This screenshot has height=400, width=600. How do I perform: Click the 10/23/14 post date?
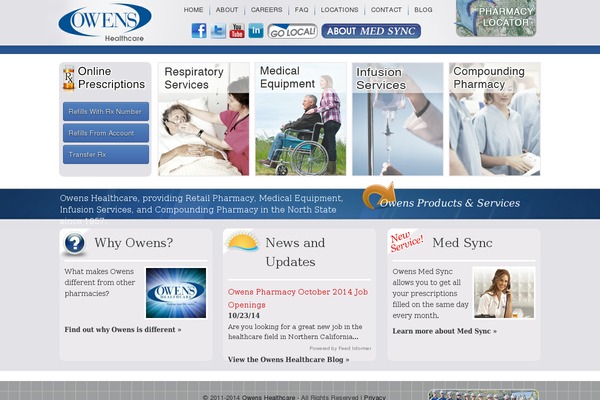coord(244,316)
